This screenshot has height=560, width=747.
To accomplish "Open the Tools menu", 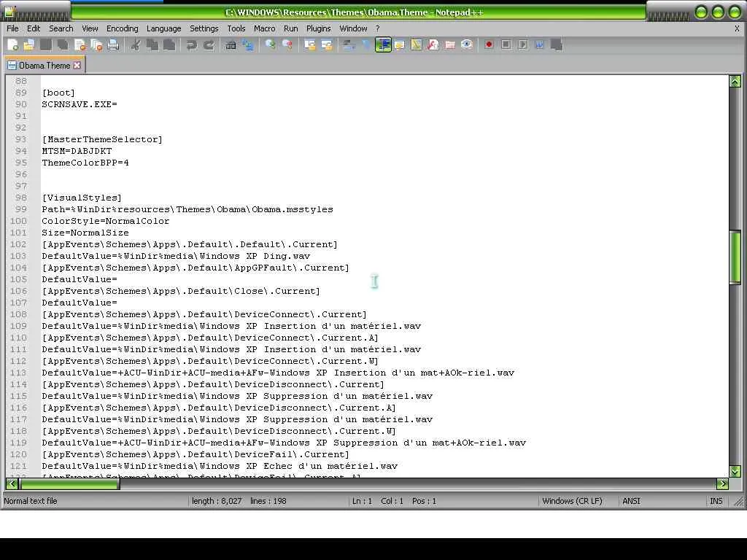I will coord(236,28).
